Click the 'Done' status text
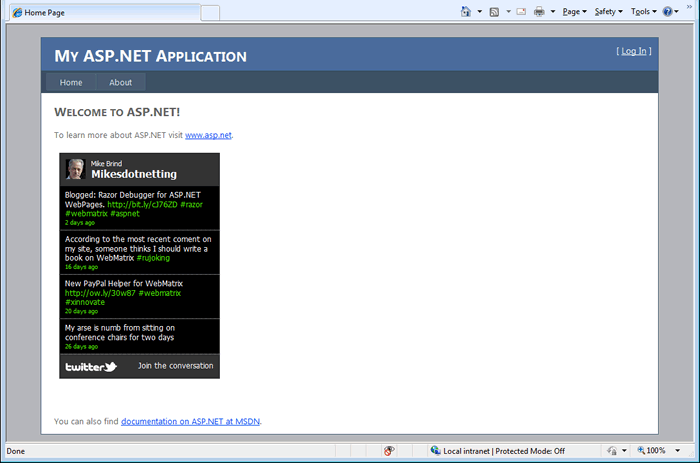700x463 pixels. [x=16, y=451]
